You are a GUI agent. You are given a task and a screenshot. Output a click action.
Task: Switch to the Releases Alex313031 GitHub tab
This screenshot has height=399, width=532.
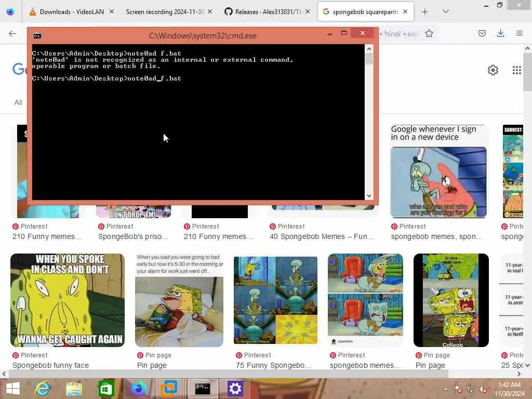coord(263,12)
